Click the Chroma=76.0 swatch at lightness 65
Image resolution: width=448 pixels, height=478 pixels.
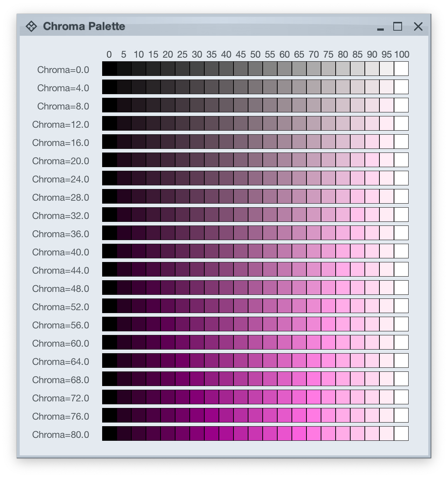click(299, 415)
